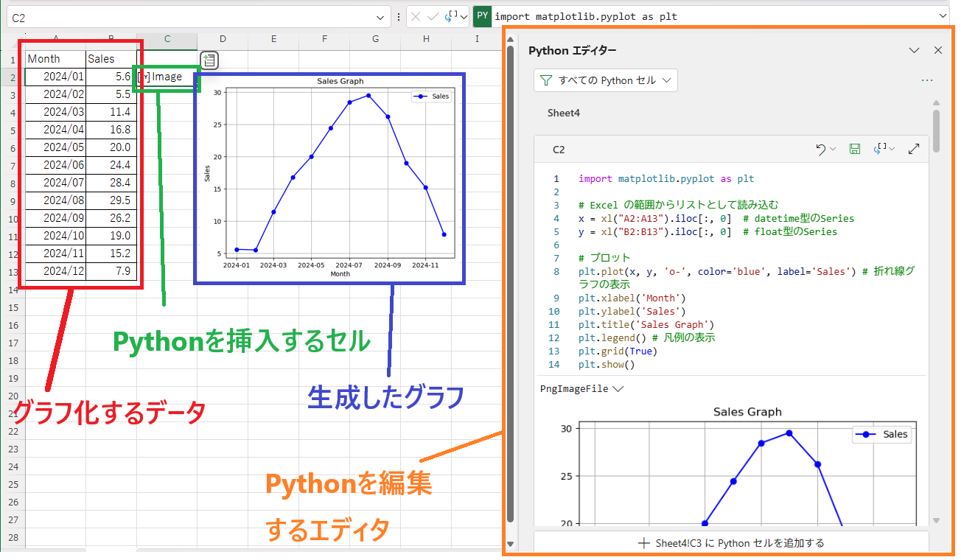The height and width of the screenshot is (560, 961).
Task: Click the Python object icon in cell C2
Action: [x=144, y=77]
